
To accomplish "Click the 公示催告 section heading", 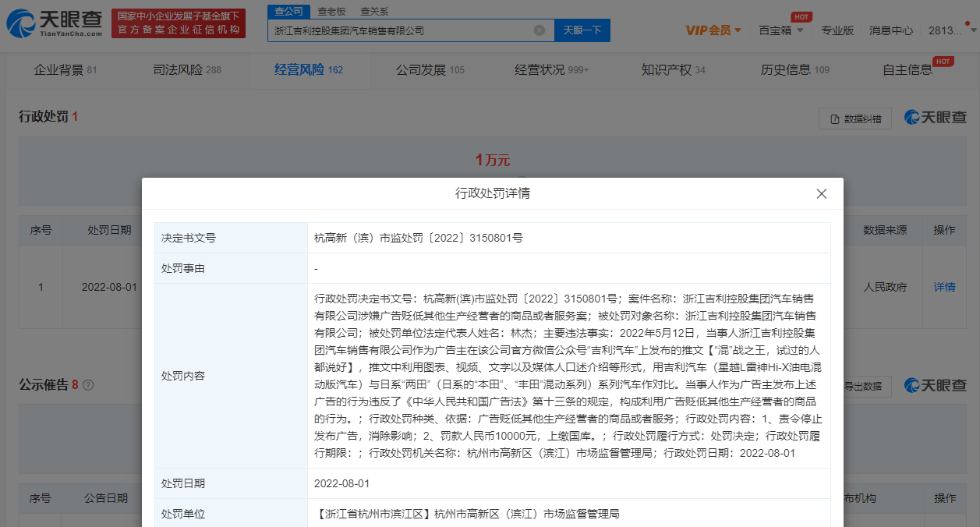I will [x=48, y=385].
